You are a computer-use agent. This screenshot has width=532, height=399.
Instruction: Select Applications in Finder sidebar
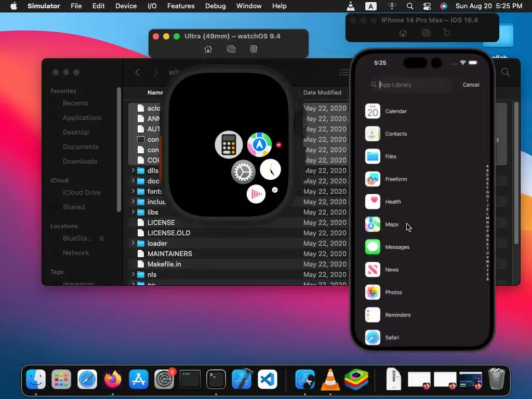click(82, 118)
